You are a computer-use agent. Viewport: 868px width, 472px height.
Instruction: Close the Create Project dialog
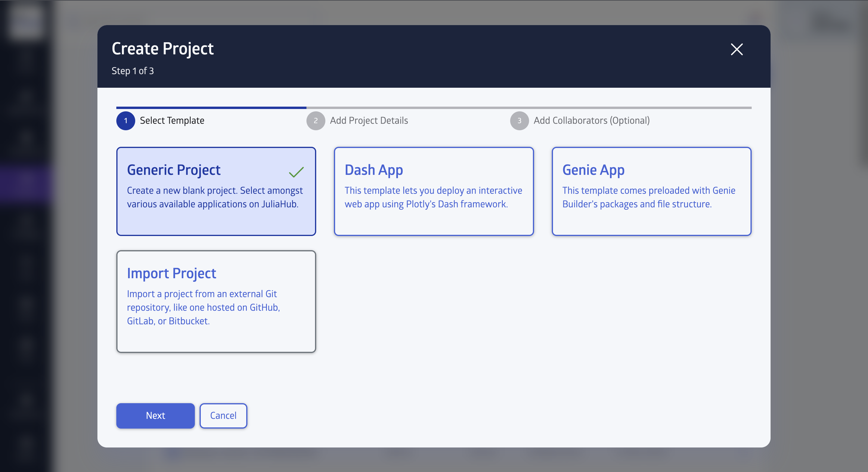click(737, 49)
